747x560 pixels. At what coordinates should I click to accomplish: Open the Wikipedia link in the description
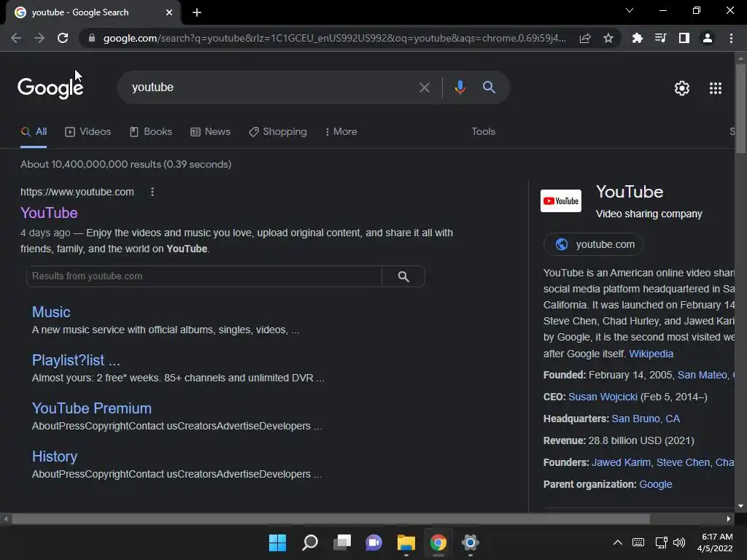pos(651,354)
